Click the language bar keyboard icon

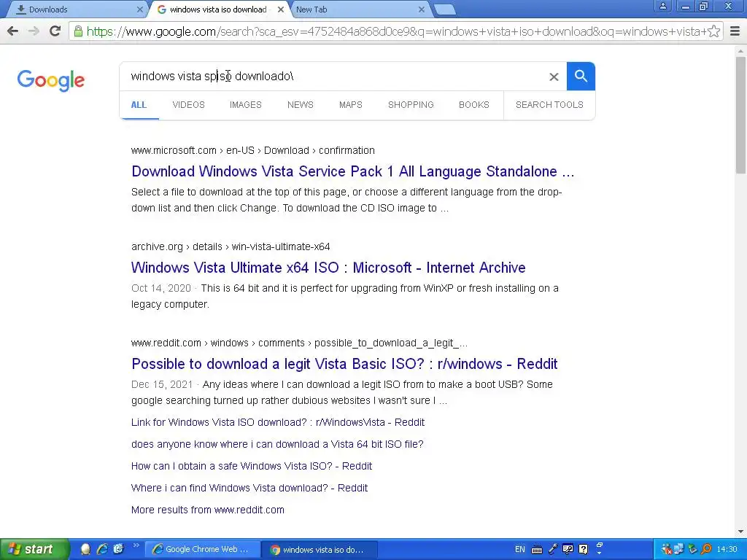[x=537, y=550]
